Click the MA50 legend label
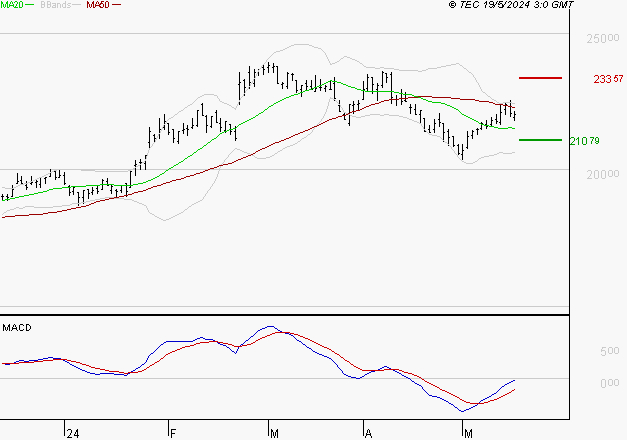Viewport: 627px width, 440px height. click(98, 5)
